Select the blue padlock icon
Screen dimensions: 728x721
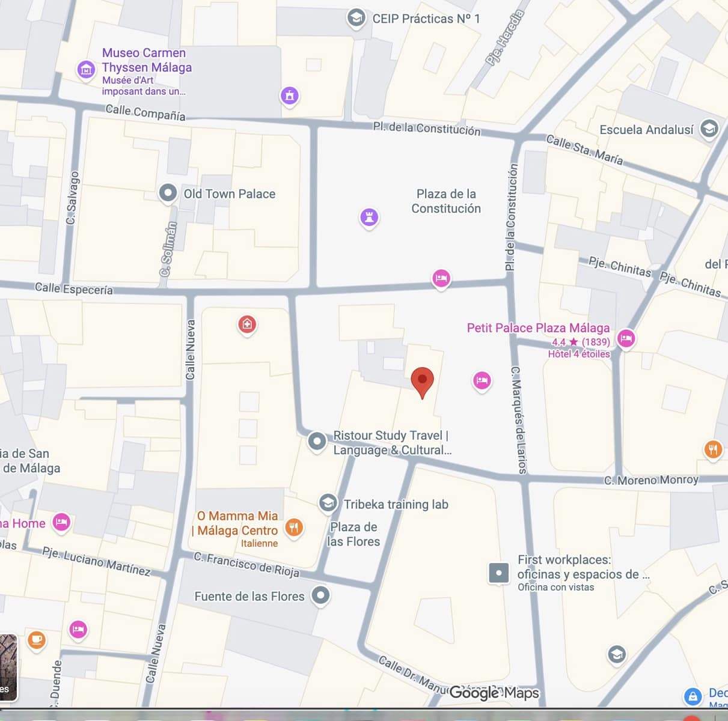click(693, 696)
